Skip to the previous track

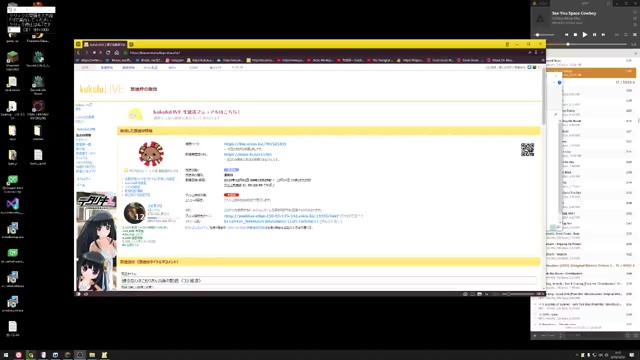(567, 35)
